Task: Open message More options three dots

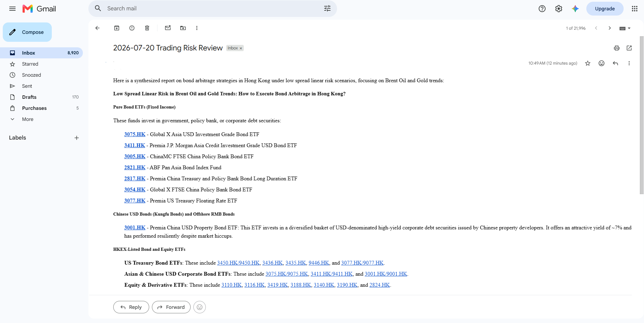Action: (x=629, y=63)
